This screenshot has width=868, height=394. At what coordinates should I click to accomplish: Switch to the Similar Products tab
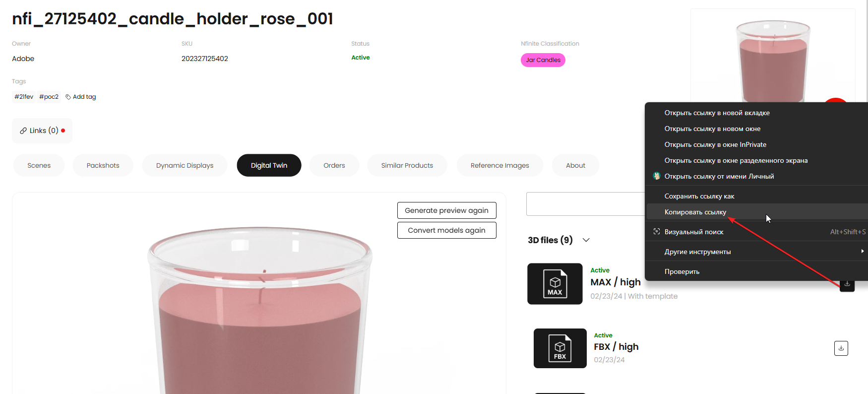coord(407,165)
